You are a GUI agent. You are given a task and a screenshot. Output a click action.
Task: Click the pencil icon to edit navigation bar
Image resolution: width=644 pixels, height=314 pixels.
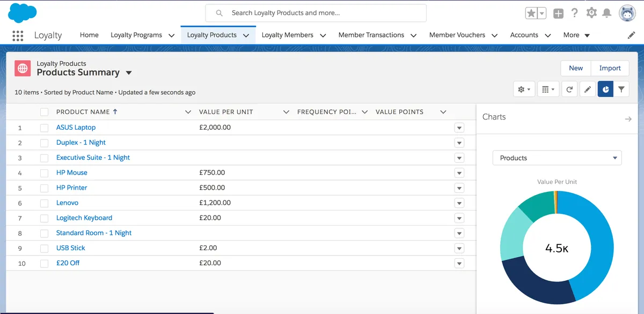[x=632, y=35]
